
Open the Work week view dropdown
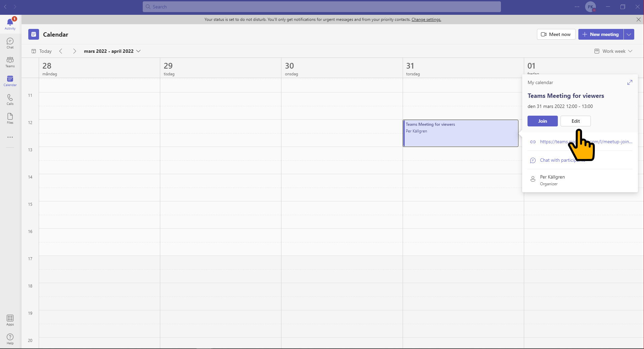pyautogui.click(x=613, y=51)
